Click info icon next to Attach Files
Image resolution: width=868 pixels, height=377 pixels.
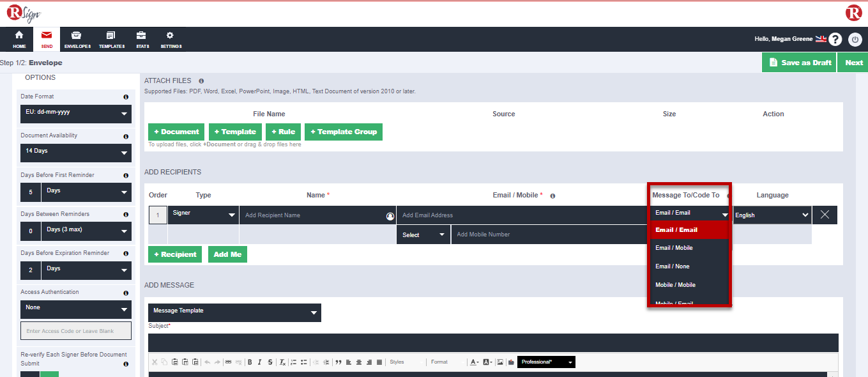point(201,81)
